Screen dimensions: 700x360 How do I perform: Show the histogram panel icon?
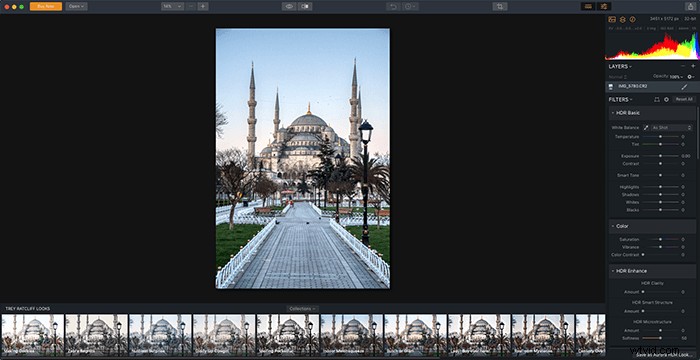pyautogui.click(x=612, y=19)
